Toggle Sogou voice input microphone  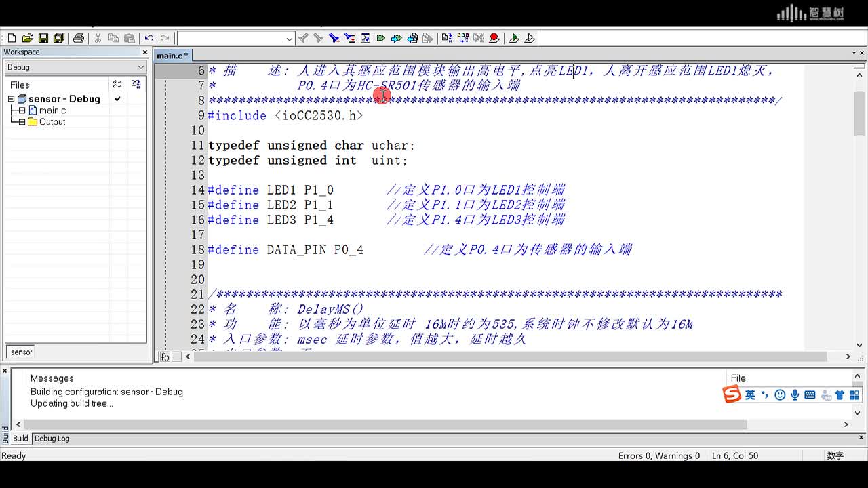tap(794, 395)
